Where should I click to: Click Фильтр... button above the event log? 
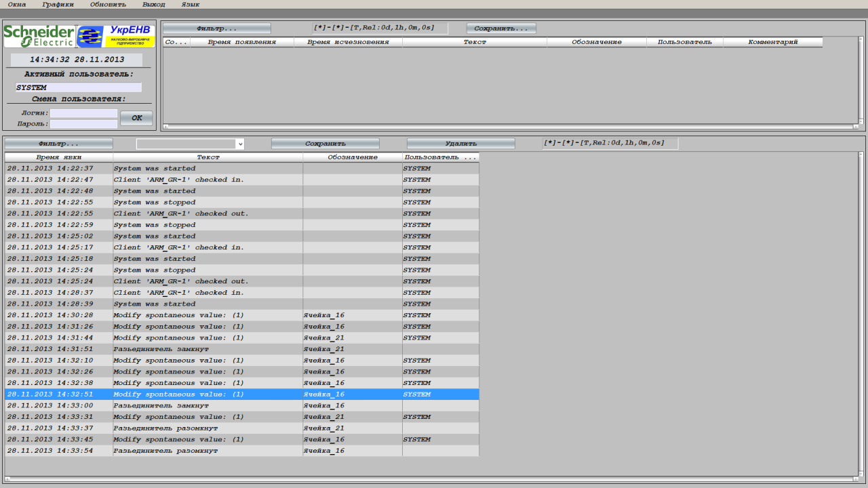click(x=59, y=144)
